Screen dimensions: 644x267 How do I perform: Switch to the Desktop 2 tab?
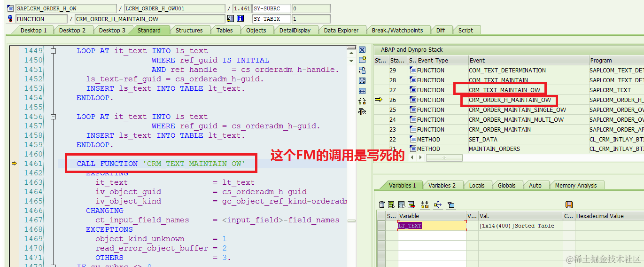(x=72, y=30)
